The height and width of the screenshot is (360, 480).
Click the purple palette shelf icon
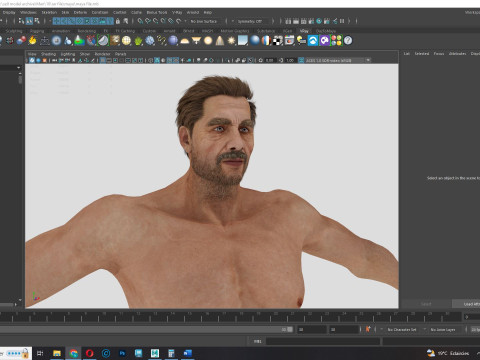(x=325, y=41)
